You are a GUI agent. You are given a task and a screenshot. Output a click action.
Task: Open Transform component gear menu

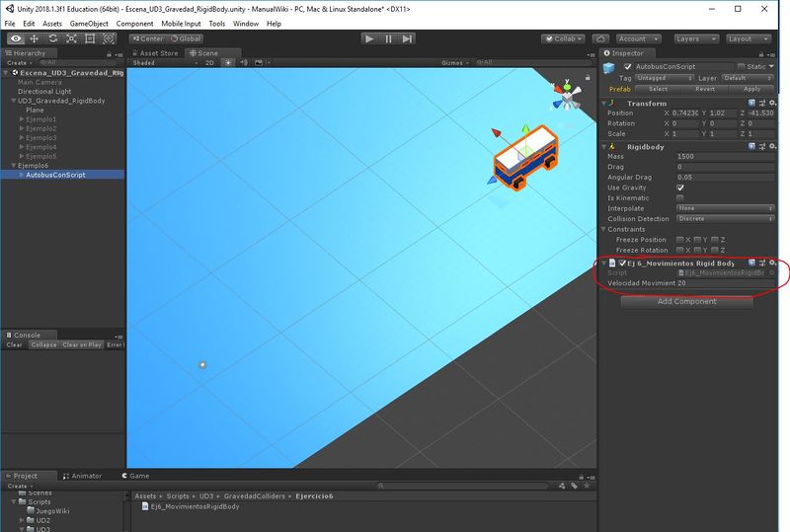[772, 103]
